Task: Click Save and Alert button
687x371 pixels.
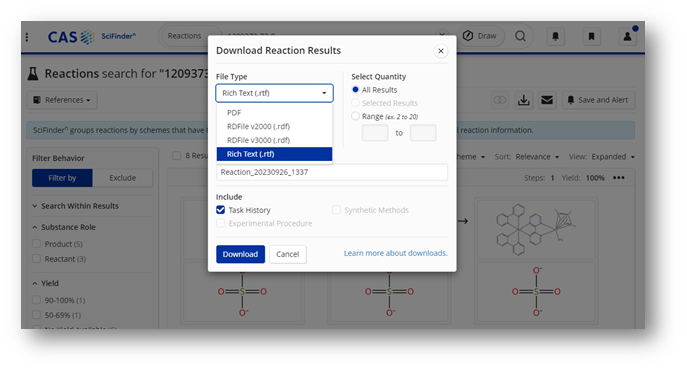Action: [x=598, y=100]
